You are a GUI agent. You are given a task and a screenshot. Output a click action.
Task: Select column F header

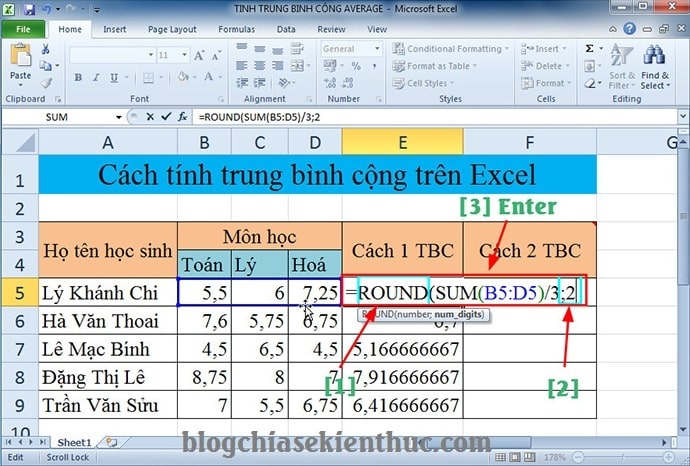530,142
